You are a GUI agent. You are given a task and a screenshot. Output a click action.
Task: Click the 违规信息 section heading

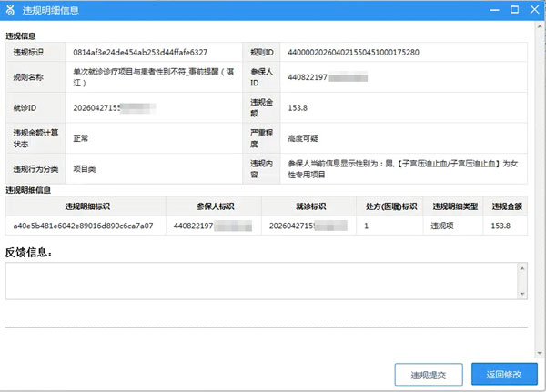(x=21, y=35)
